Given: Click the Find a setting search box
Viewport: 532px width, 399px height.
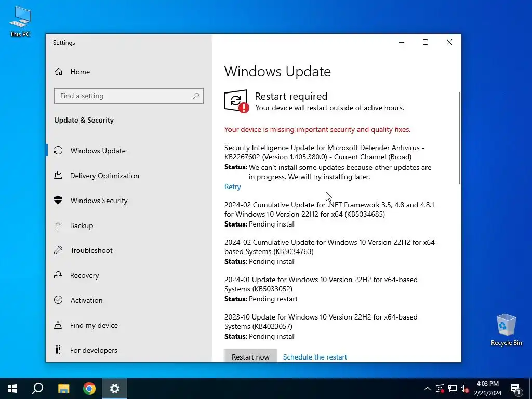Looking at the screenshot, I should coord(129,96).
